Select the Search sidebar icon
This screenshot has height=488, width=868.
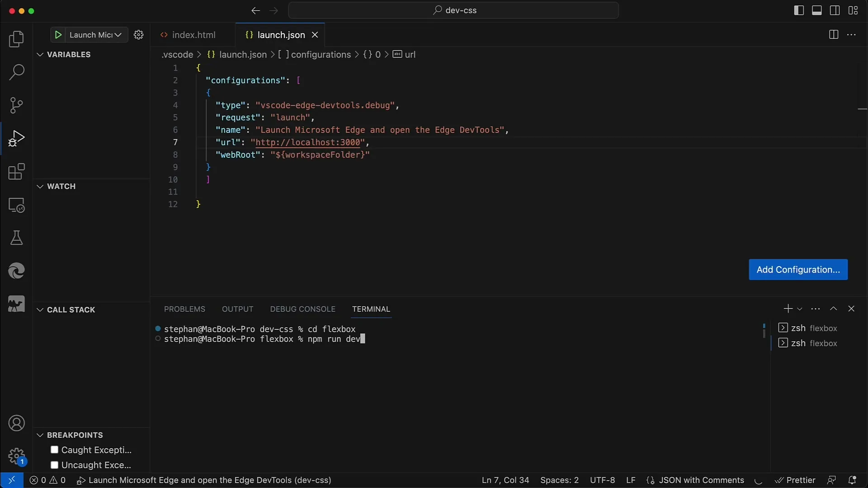pyautogui.click(x=16, y=71)
